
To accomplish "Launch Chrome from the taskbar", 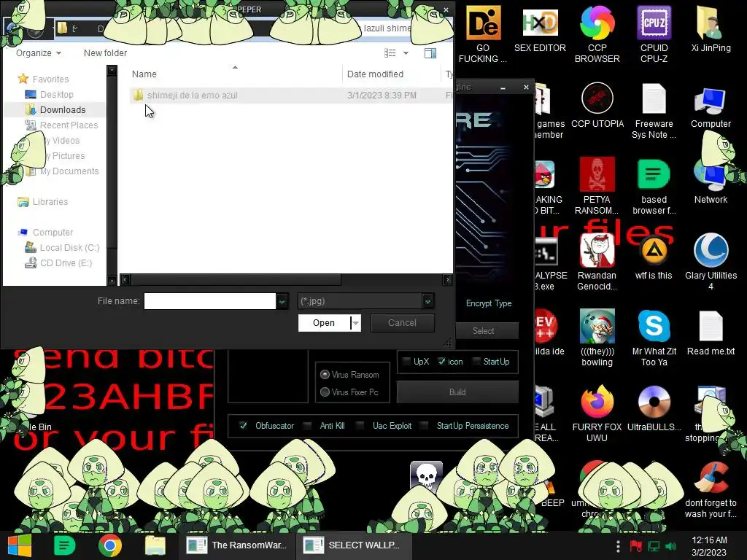I will 109,545.
